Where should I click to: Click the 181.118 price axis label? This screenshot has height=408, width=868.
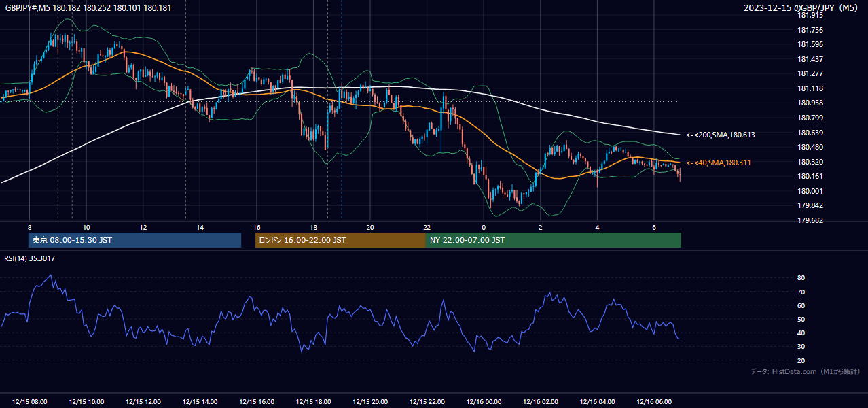tap(810, 88)
